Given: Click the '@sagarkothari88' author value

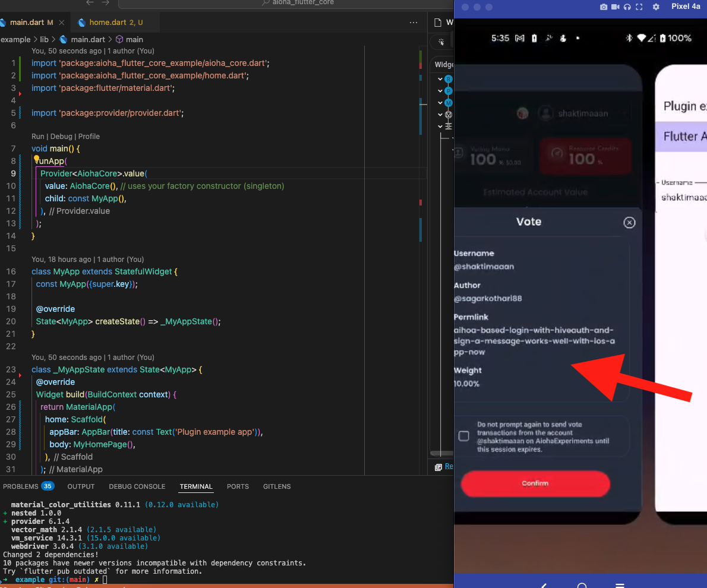Looking at the screenshot, I should pyautogui.click(x=488, y=298).
